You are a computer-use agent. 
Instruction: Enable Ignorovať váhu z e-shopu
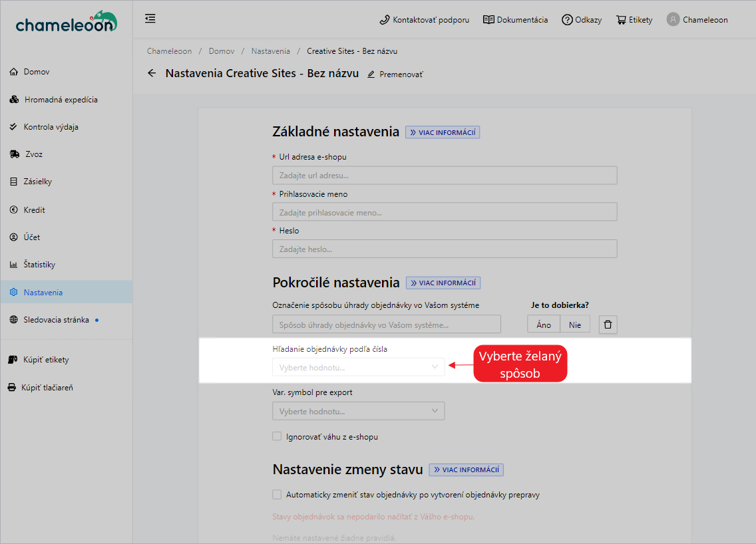coord(276,436)
